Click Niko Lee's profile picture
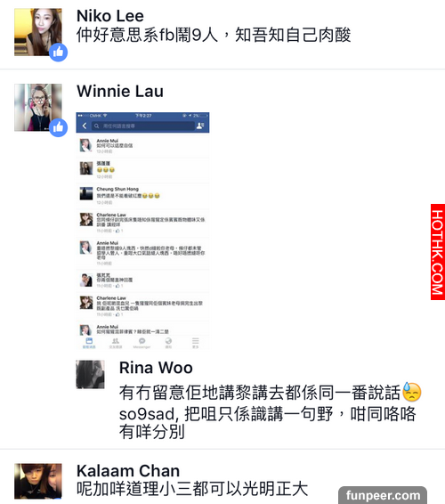 pyautogui.click(x=38, y=32)
